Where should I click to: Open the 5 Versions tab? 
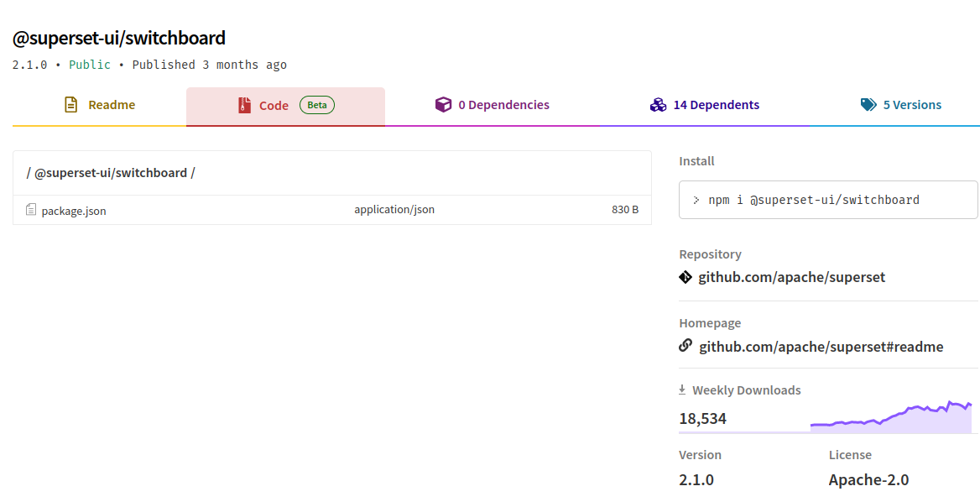pyautogui.click(x=910, y=104)
